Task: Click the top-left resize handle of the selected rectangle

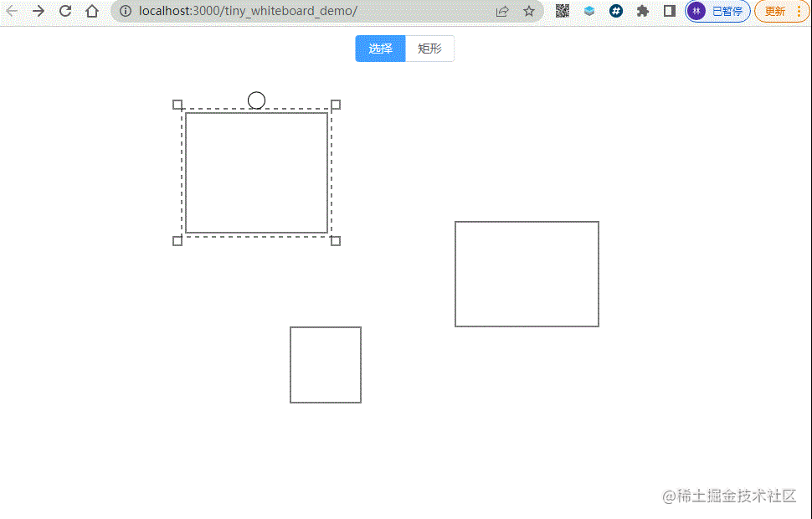Action: [177, 105]
